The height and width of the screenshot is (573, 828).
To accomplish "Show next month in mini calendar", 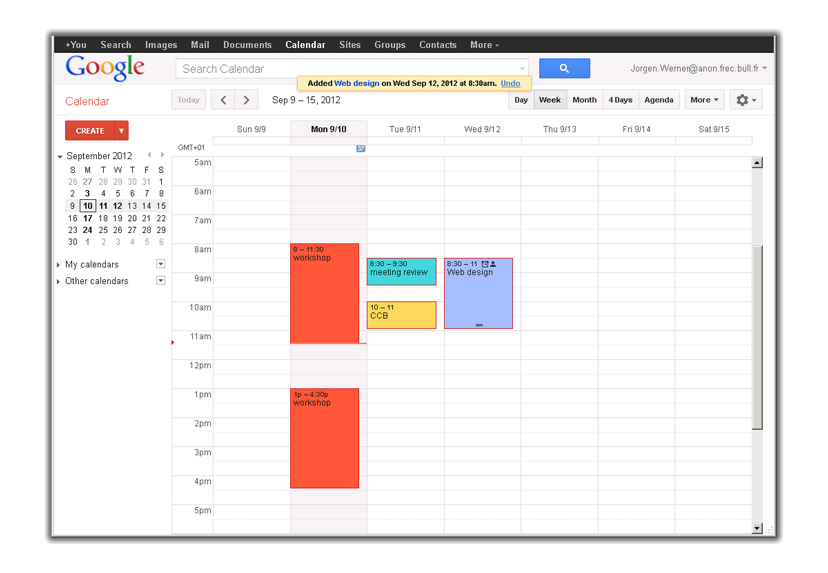I will [x=162, y=155].
